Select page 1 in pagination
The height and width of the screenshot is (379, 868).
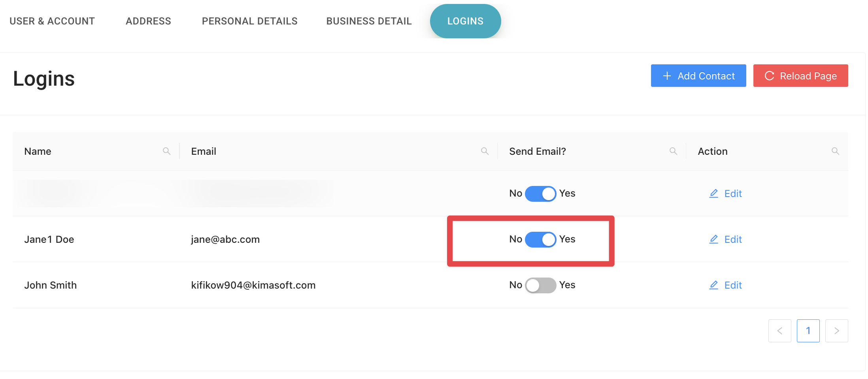coord(808,331)
